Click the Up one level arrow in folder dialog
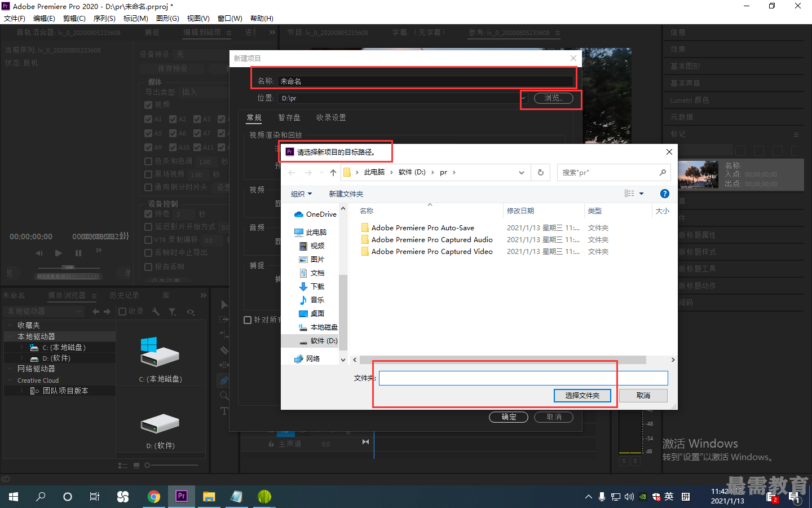This screenshot has width=812, height=508. [x=333, y=173]
